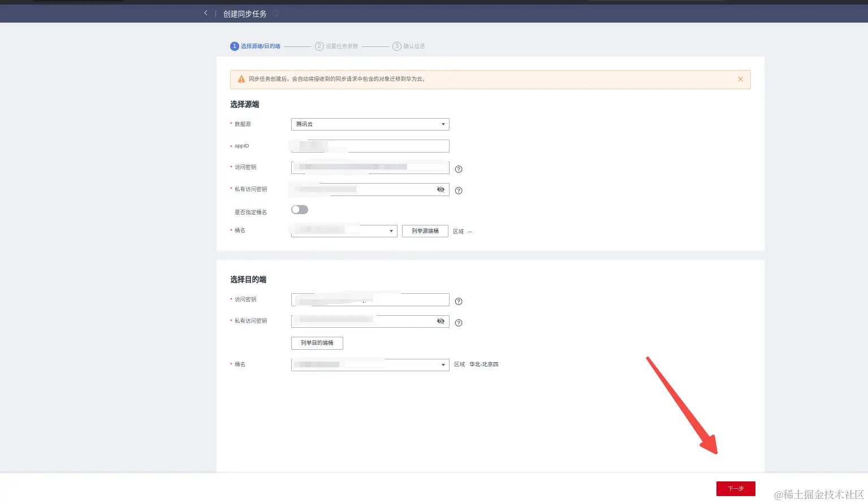Image resolution: width=868 pixels, height=504 pixels.
Task: Click the warning triangle icon in banner
Action: coord(241,79)
